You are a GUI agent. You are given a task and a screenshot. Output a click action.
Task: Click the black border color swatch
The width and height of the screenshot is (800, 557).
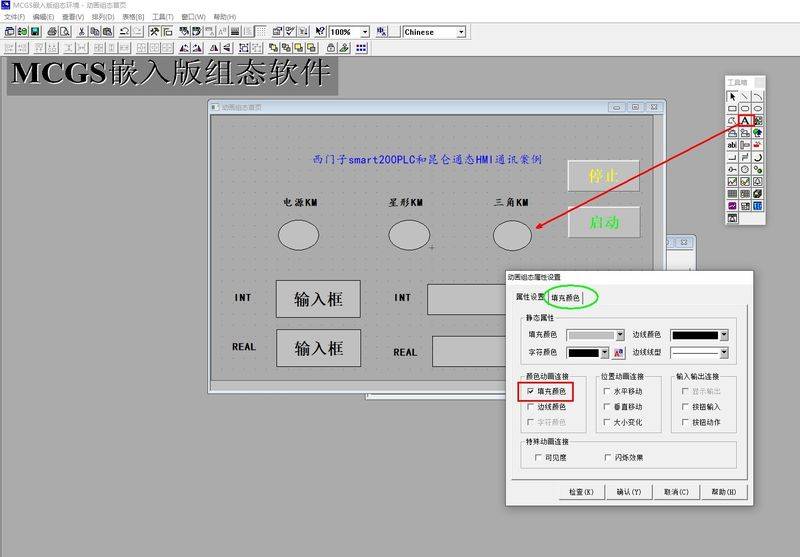[x=695, y=335]
